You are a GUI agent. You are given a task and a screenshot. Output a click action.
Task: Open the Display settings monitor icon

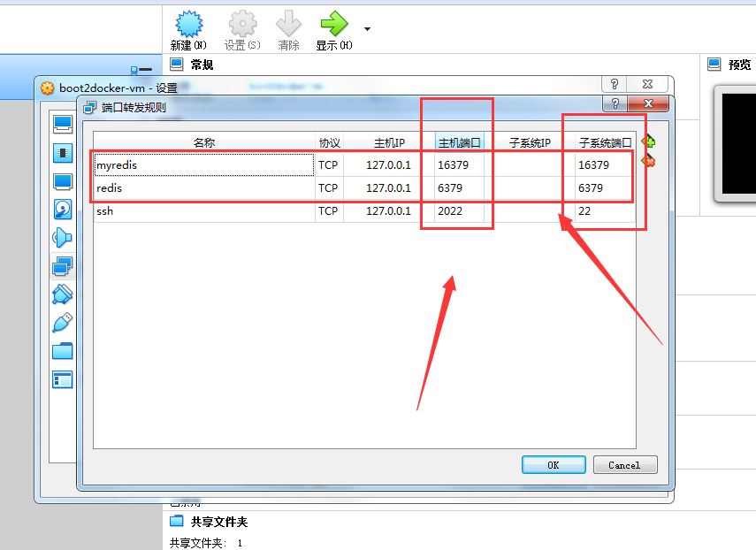(63, 182)
